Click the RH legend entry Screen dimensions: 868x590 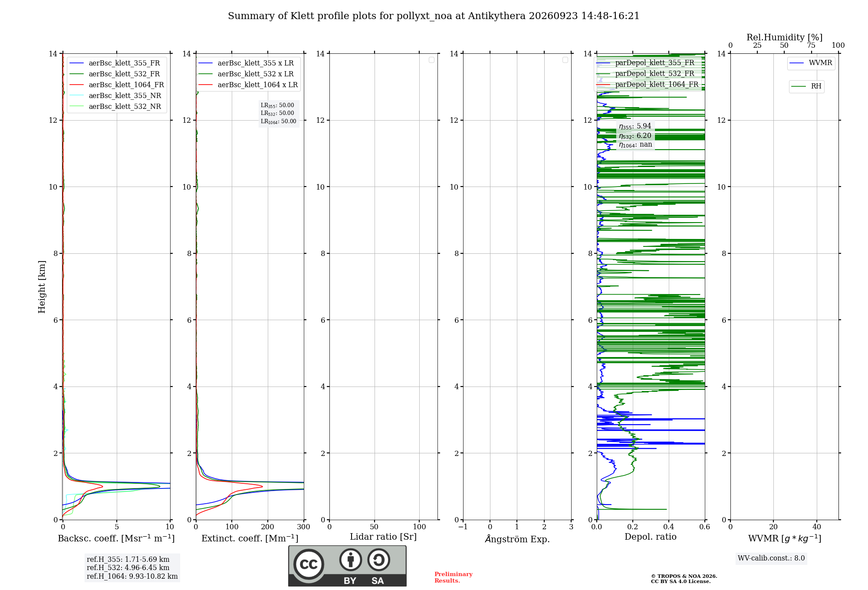(x=806, y=86)
